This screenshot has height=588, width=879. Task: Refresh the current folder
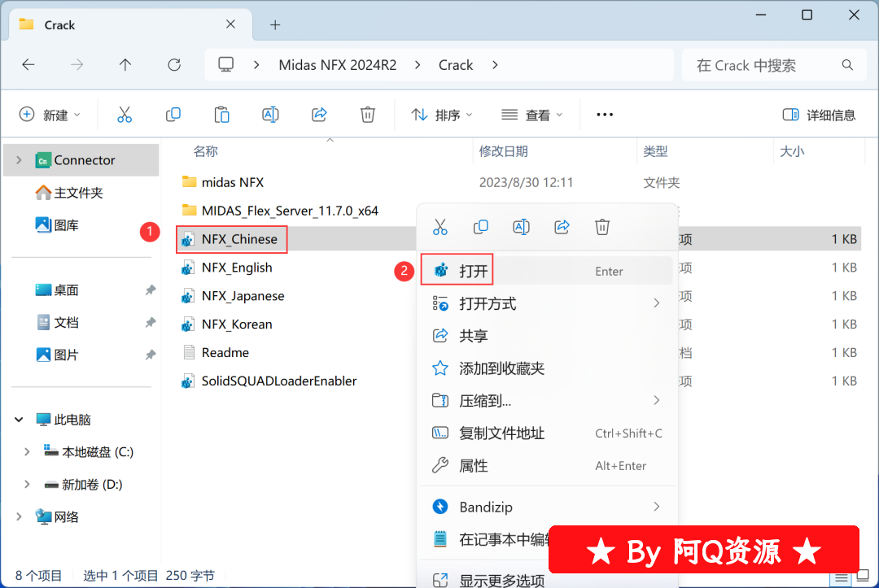(174, 65)
